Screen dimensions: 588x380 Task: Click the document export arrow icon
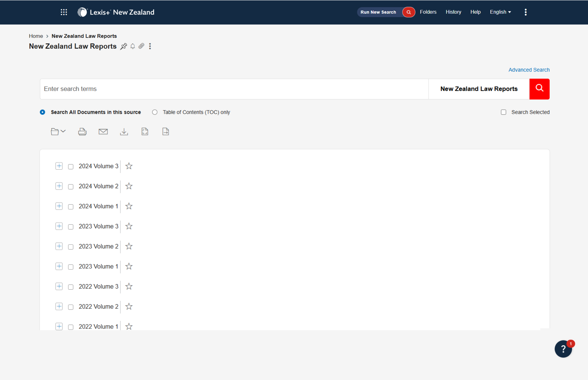coord(166,132)
